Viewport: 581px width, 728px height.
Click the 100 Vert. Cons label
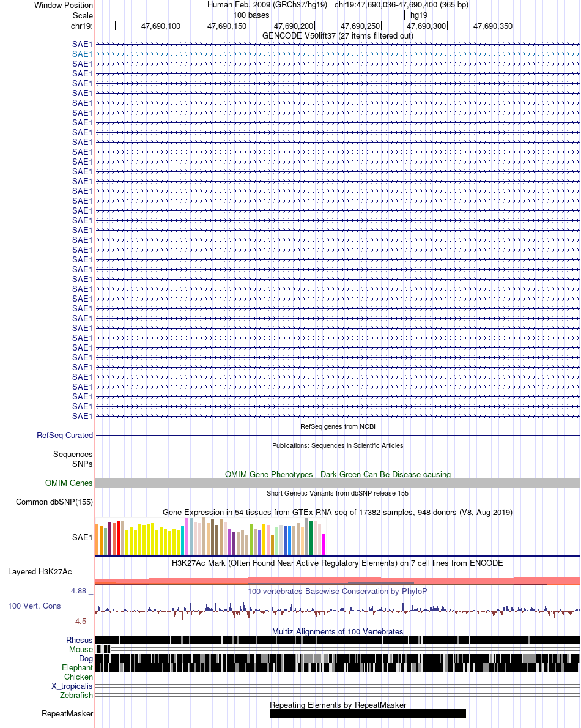click(34, 606)
